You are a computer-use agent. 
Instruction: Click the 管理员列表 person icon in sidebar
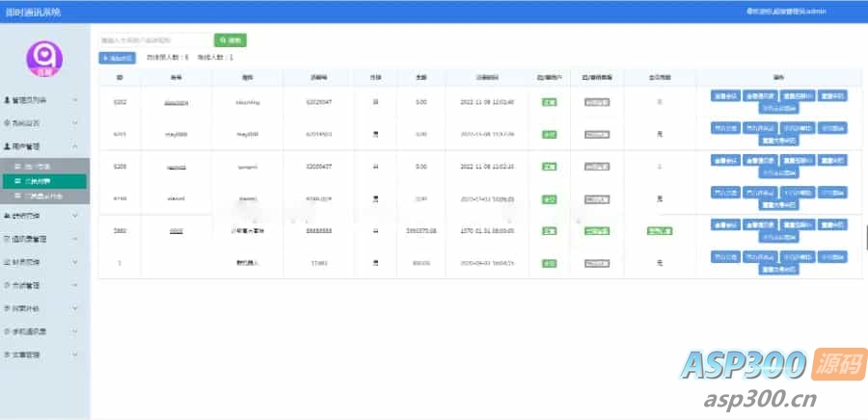click(x=7, y=99)
